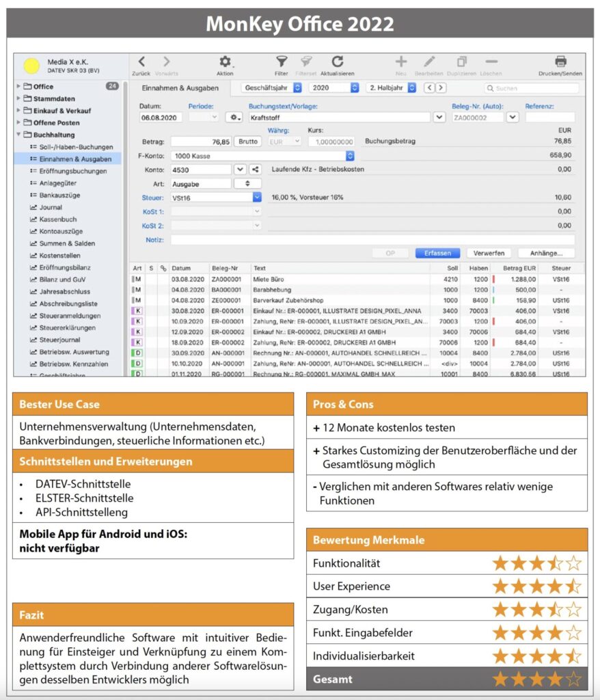Open Soll-/Haben-Buchungen list
The image size is (600, 700).
(x=76, y=147)
